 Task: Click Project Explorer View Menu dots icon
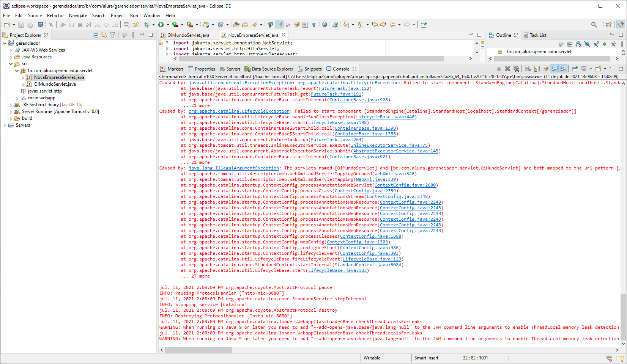point(133,35)
